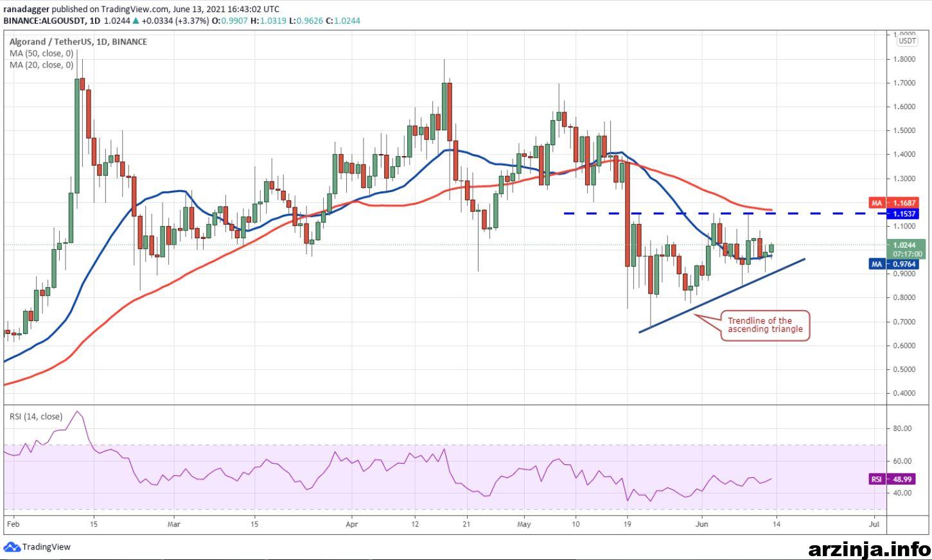The width and height of the screenshot is (932, 560).
Task: Click the red MA 1.1687 price tag
Action: point(893,203)
